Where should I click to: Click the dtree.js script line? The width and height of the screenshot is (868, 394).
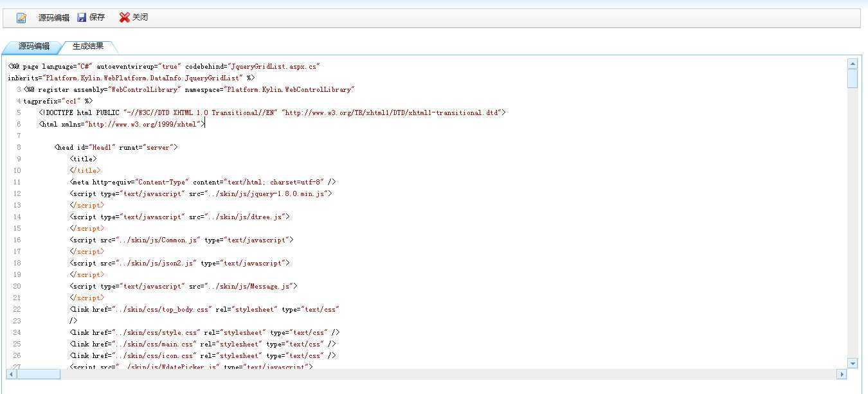click(x=179, y=217)
